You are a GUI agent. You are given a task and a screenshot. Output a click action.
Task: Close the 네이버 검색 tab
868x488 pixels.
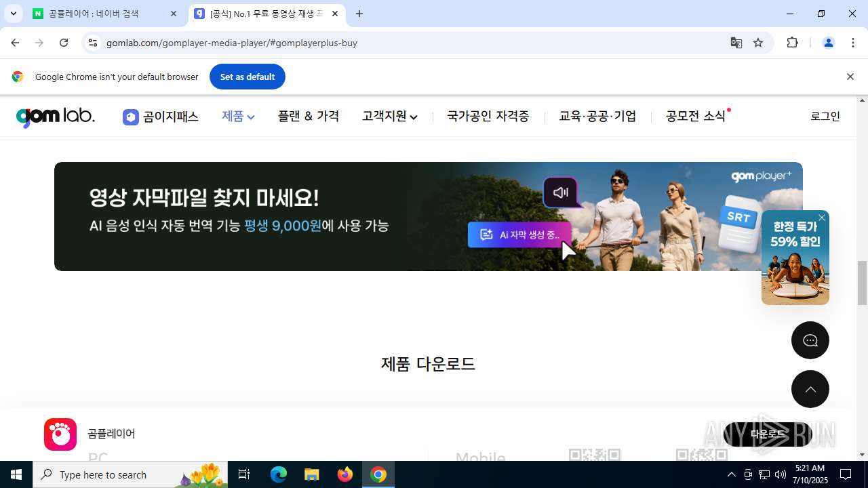click(174, 14)
